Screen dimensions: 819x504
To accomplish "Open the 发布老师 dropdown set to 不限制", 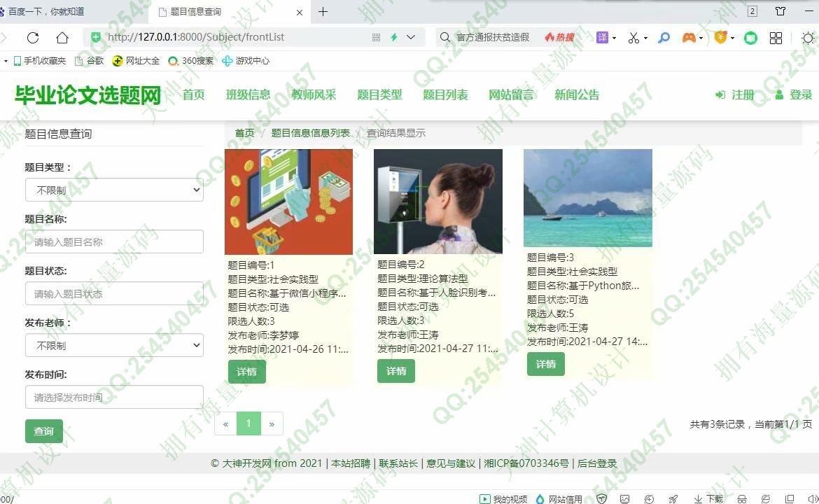I will point(114,345).
